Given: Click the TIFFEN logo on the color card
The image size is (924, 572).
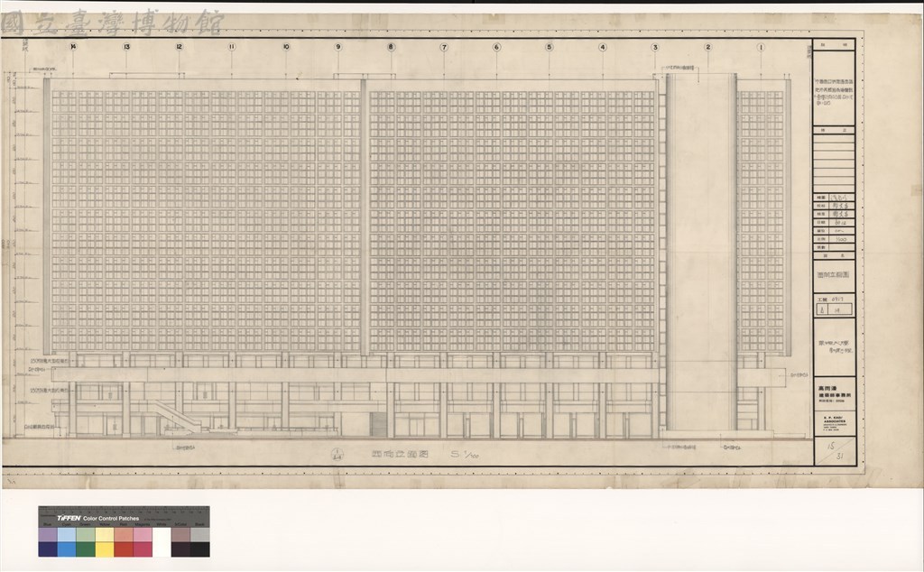Looking at the screenshot, I should 69,519.
